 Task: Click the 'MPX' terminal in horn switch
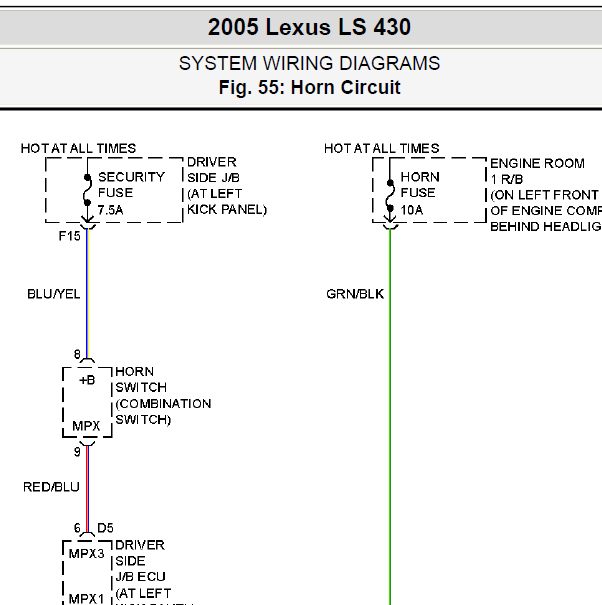tap(86, 426)
